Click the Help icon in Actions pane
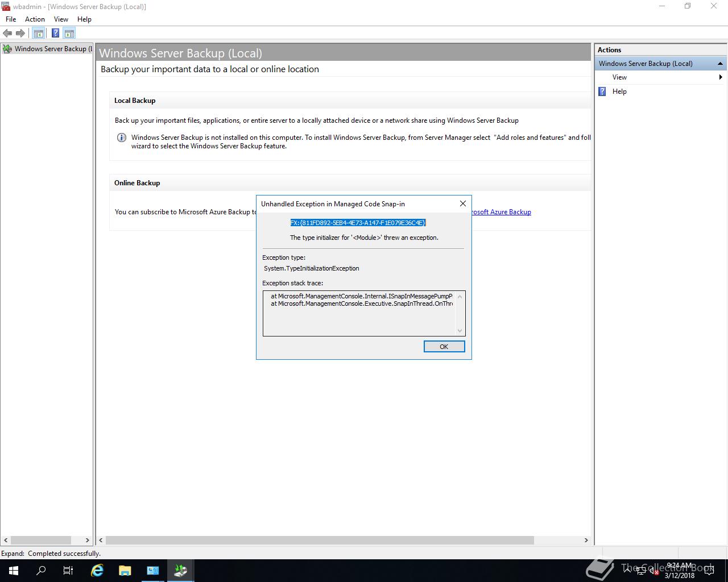 [602, 92]
